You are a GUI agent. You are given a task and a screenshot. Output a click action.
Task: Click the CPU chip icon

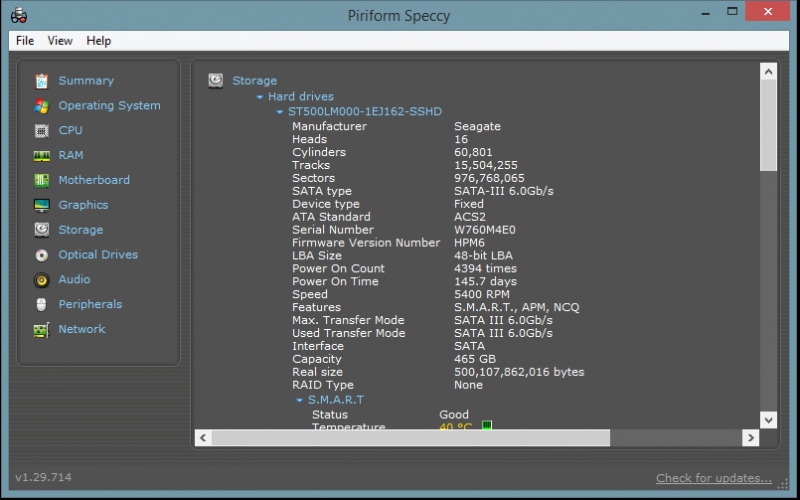click(x=41, y=131)
